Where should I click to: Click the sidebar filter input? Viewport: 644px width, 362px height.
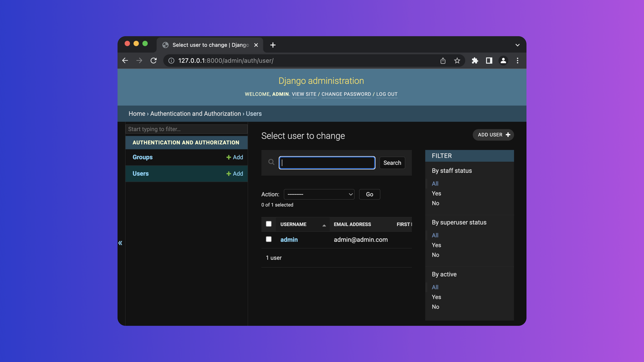click(x=186, y=129)
